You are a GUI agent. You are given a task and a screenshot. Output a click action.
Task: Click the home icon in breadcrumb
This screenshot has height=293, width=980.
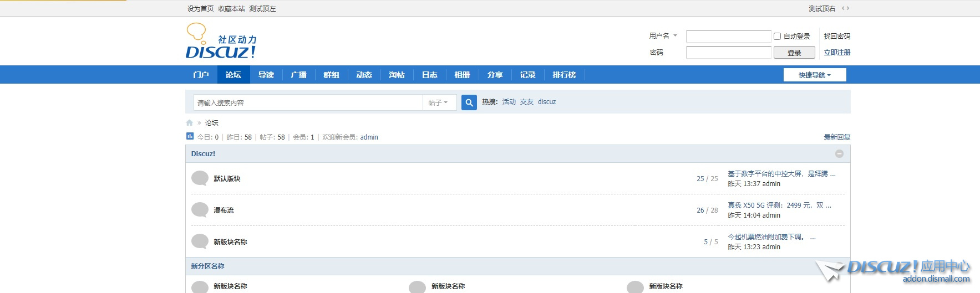coord(190,123)
